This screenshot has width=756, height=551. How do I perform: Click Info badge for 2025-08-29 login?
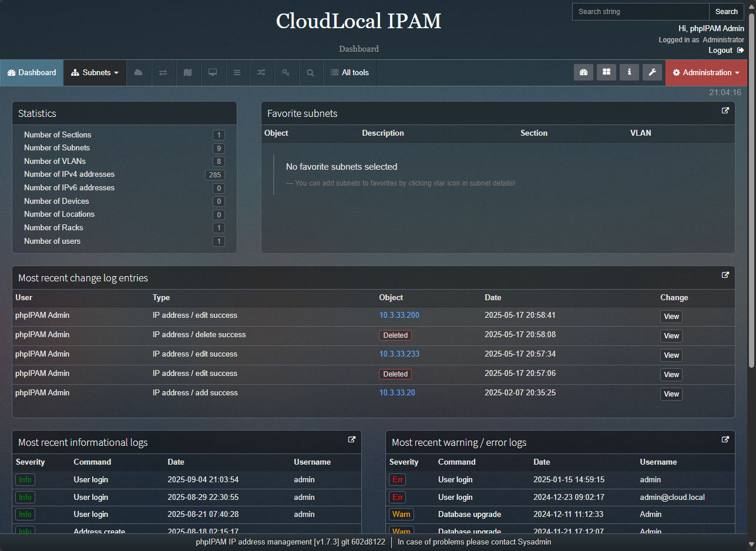[x=25, y=498]
